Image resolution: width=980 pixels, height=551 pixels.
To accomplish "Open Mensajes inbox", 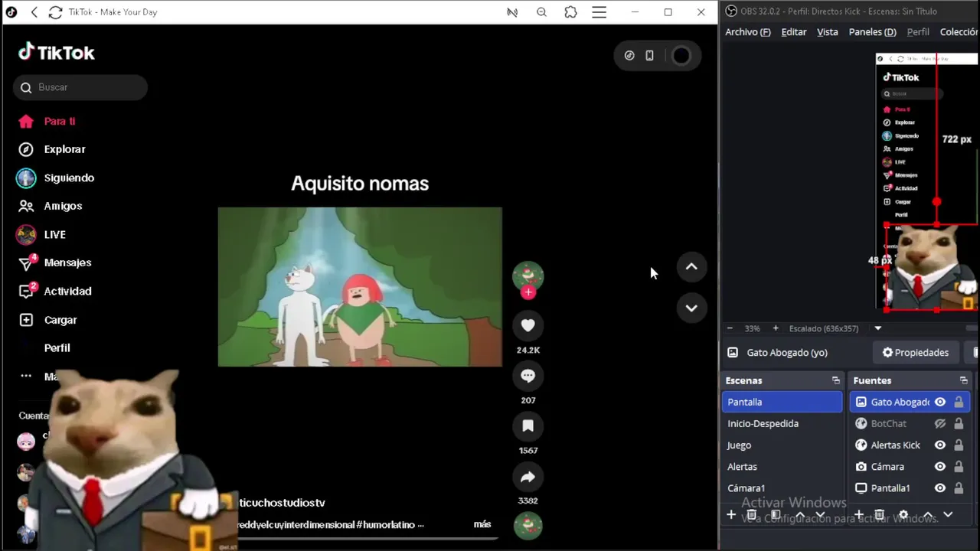I will (55, 262).
